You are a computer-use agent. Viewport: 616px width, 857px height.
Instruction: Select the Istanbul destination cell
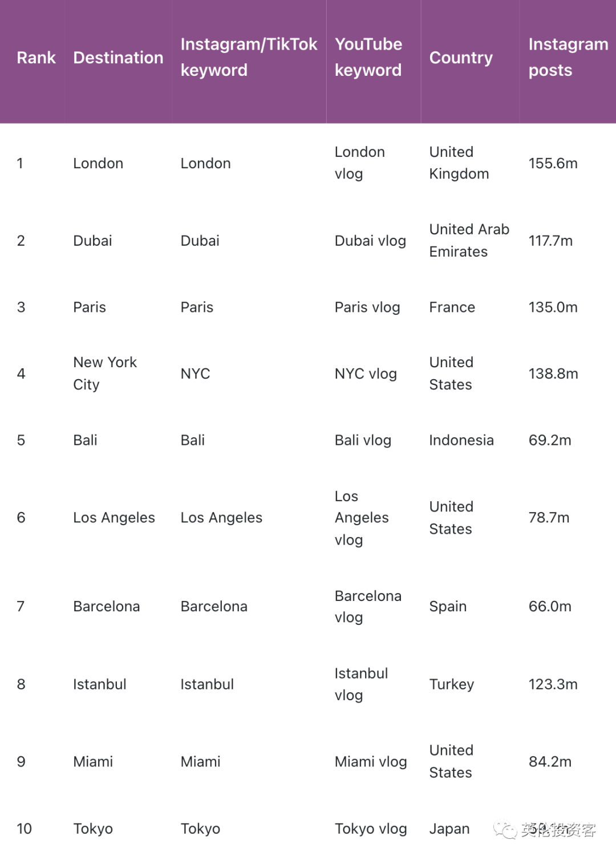point(100,684)
